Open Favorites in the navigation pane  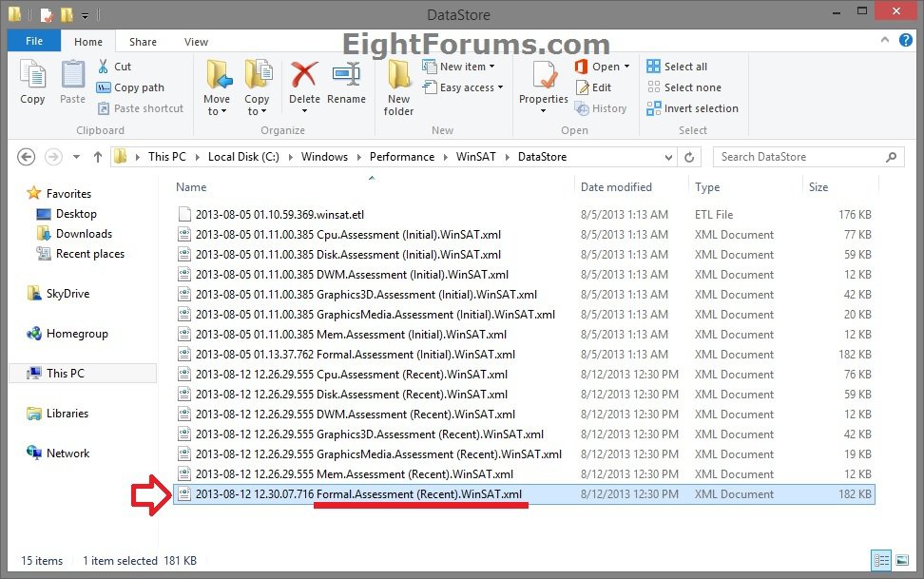tap(59, 193)
